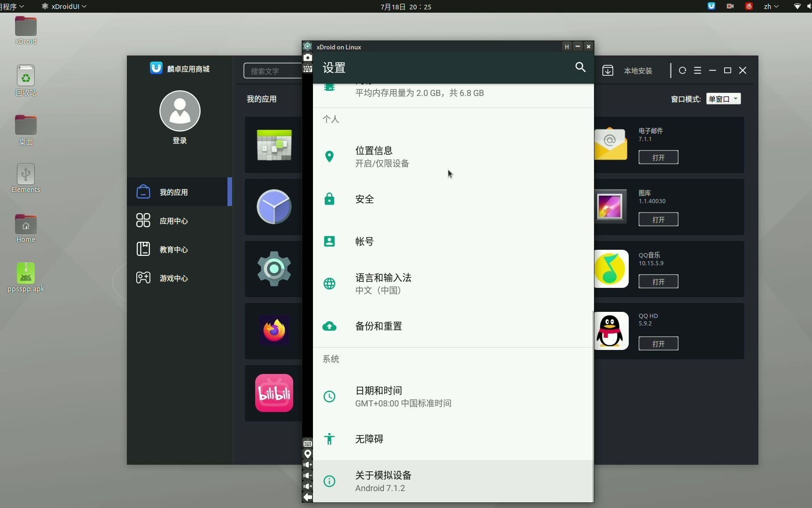Open 日期和时间 settings
The height and width of the screenshot is (508, 812).
(453, 397)
